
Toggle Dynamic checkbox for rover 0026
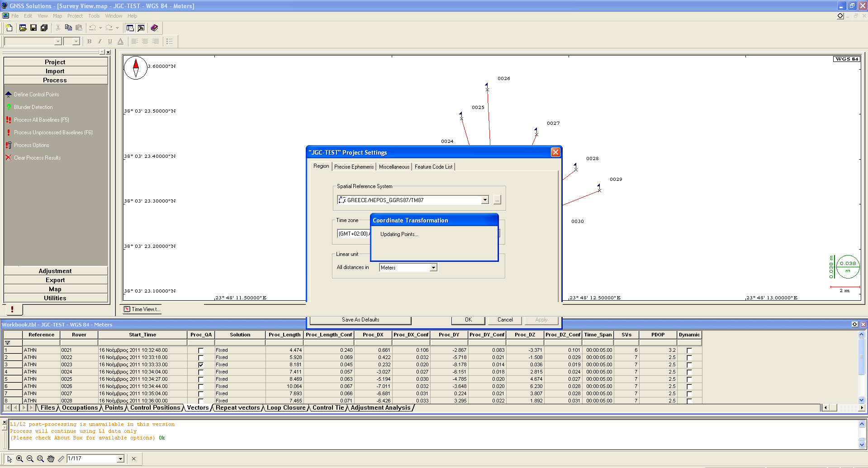click(x=689, y=387)
